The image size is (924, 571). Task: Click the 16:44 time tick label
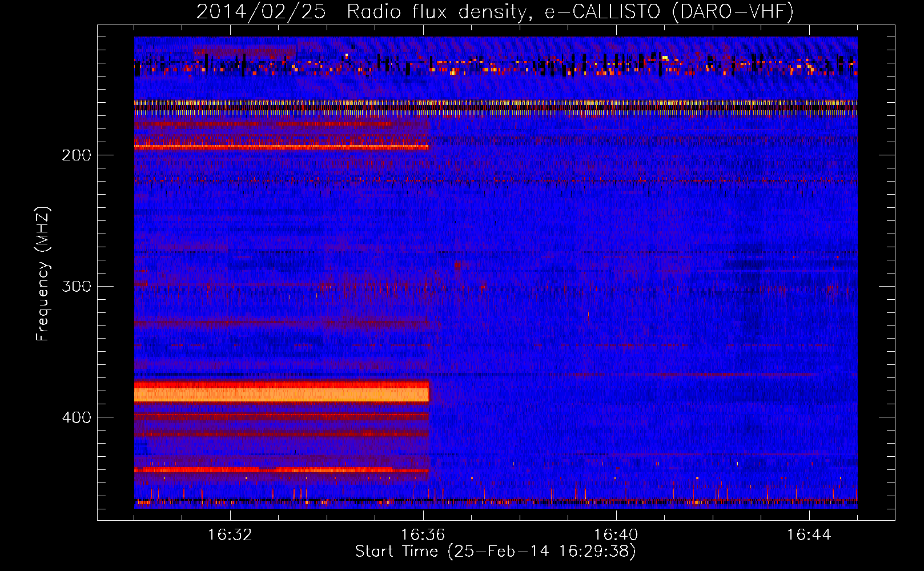(x=809, y=535)
